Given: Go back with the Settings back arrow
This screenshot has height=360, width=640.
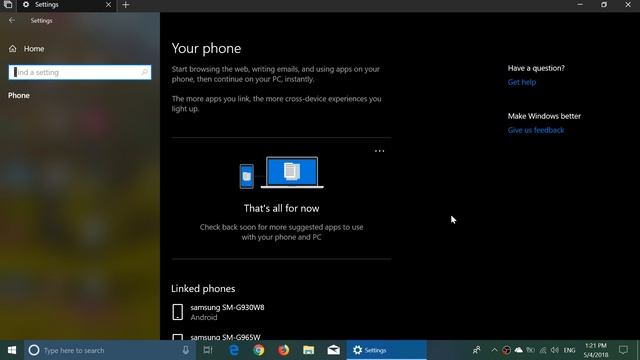Looking at the screenshot, I should 12,20.
